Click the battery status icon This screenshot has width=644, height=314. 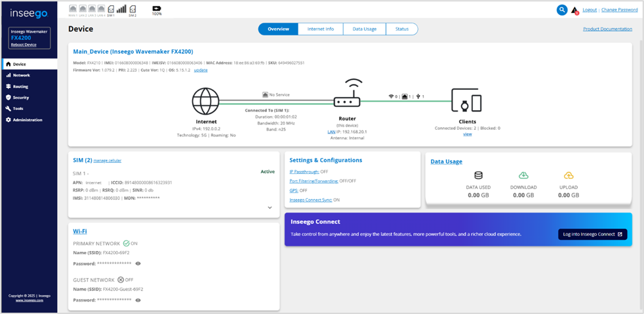pyautogui.click(x=156, y=9)
